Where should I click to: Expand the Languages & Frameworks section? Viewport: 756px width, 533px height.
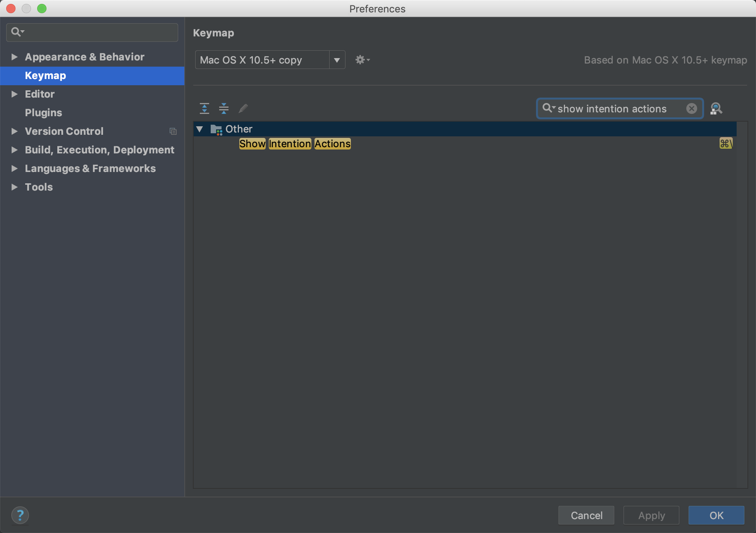14,168
